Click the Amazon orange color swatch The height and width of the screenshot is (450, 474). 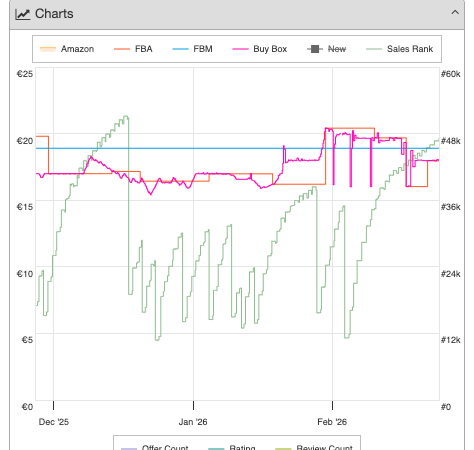pos(48,49)
